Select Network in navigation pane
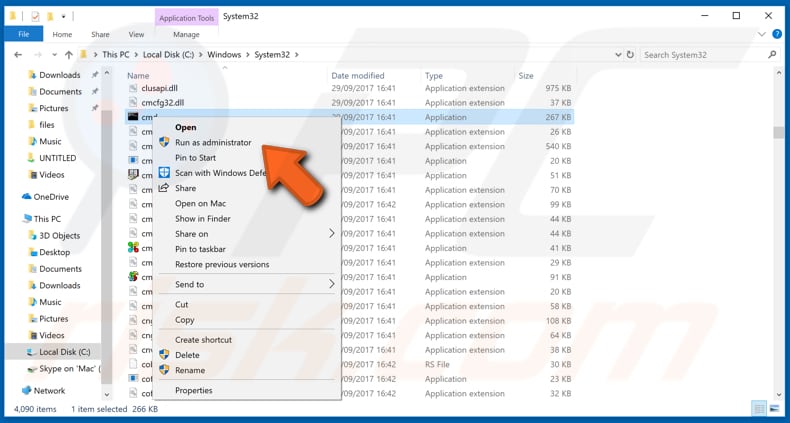This screenshot has height=423, width=790. point(49,391)
